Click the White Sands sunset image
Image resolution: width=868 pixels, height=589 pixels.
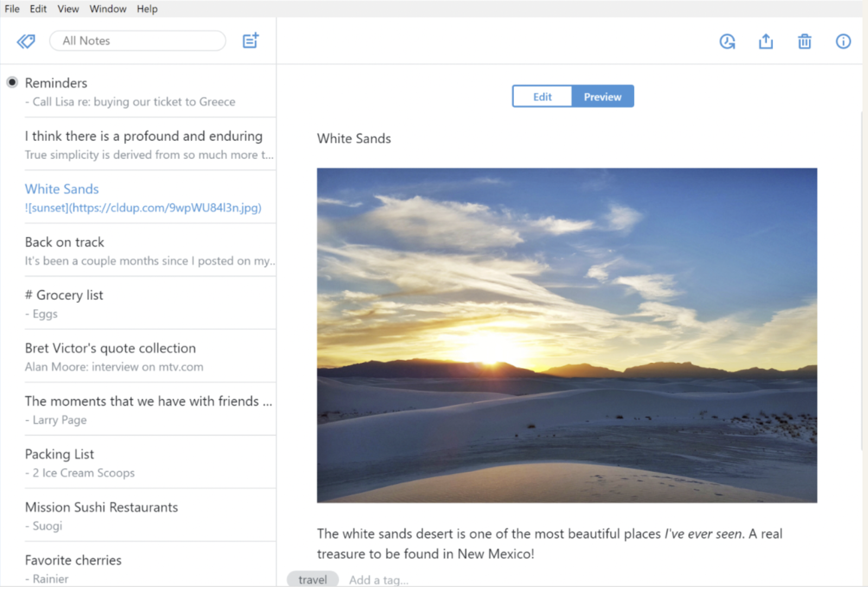567,335
